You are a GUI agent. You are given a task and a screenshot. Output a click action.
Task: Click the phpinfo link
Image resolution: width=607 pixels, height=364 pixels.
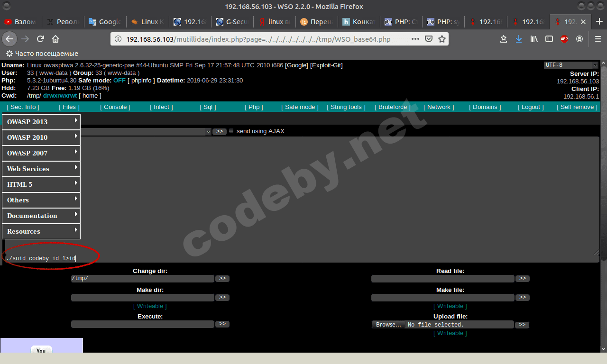pos(141,81)
